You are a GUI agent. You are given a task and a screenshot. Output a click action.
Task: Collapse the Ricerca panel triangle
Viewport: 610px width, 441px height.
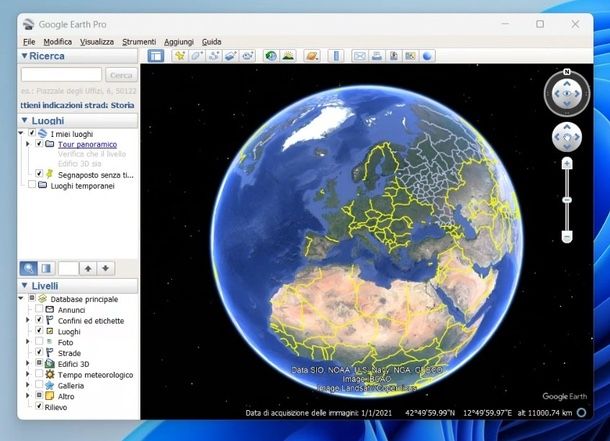[x=25, y=56]
